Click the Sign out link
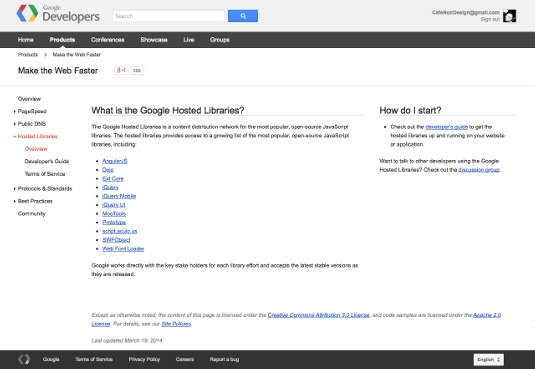Image resolution: width=535 pixels, height=369 pixels. (490, 19)
